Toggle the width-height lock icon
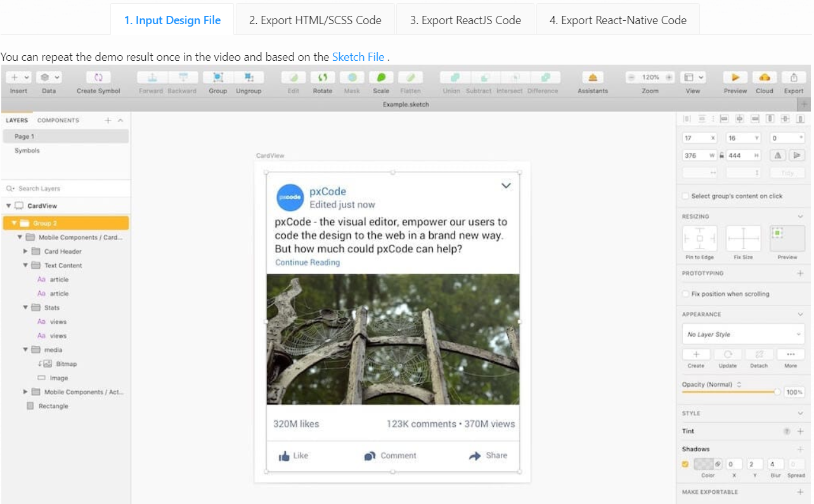The image size is (814, 504). point(721,155)
